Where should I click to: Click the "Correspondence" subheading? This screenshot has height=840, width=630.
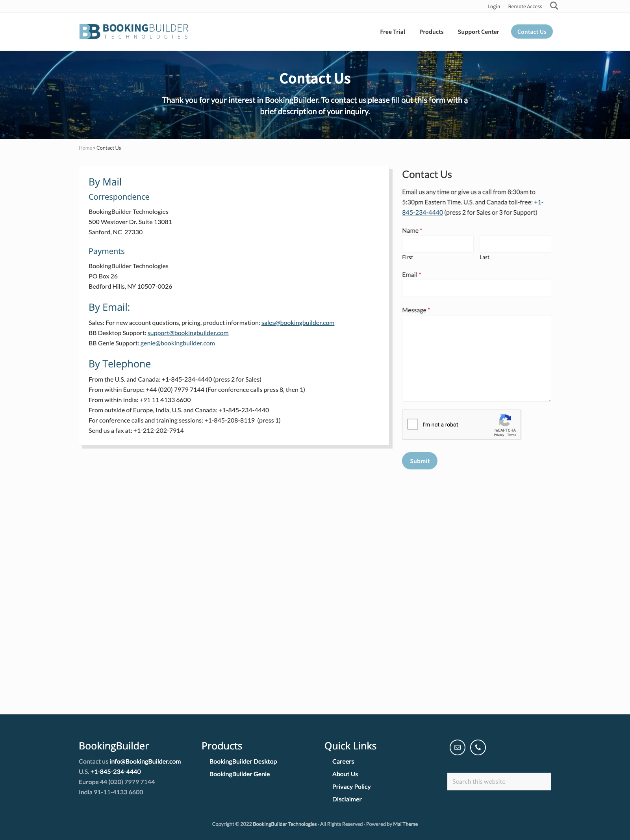click(x=119, y=197)
